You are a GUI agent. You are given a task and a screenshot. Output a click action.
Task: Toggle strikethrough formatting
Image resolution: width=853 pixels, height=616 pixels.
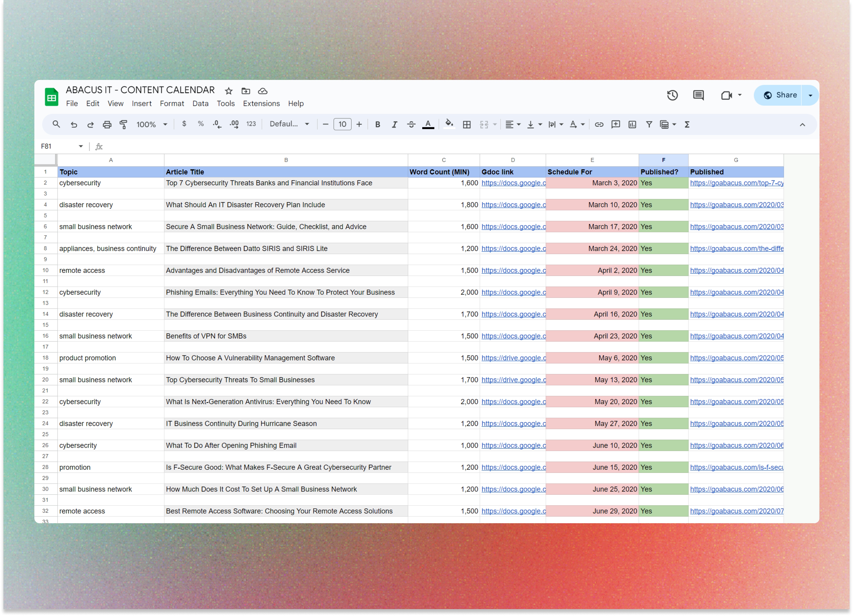tap(411, 125)
